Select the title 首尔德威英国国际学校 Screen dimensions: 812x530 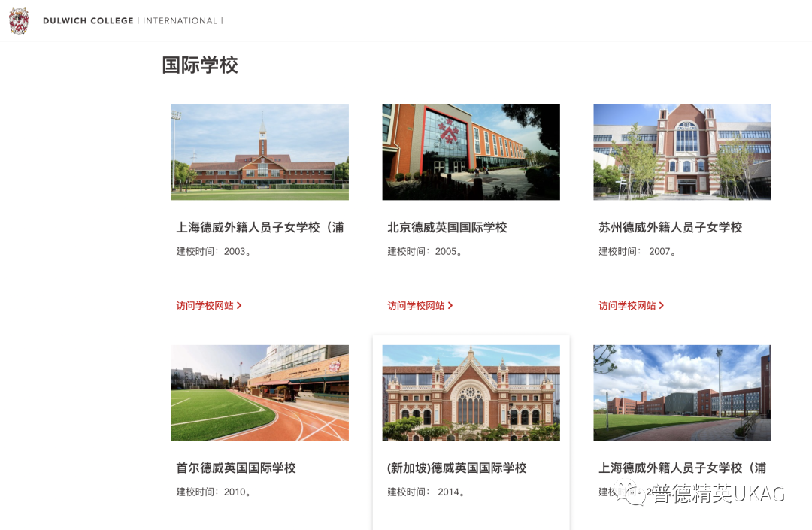tap(236, 468)
